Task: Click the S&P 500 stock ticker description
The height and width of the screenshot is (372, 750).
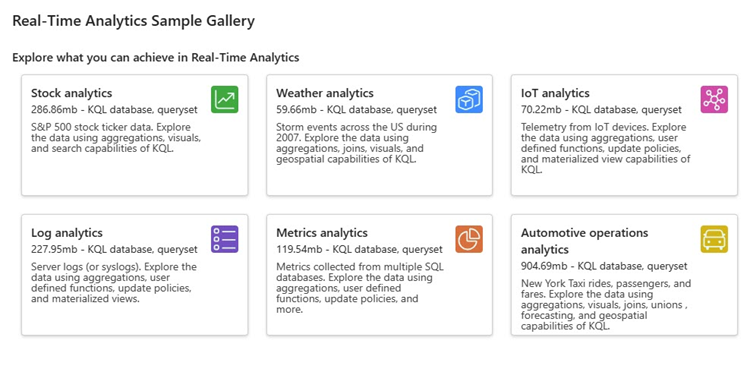Action: (x=116, y=138)
